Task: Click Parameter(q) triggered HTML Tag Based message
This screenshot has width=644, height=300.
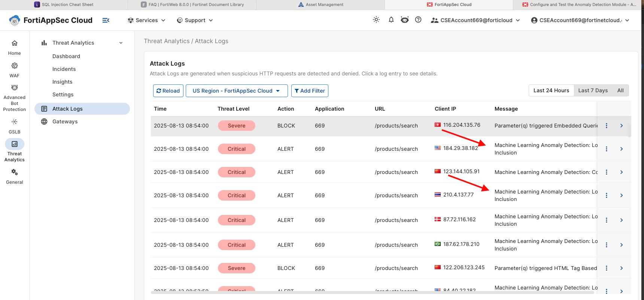Action: (546, 268)
